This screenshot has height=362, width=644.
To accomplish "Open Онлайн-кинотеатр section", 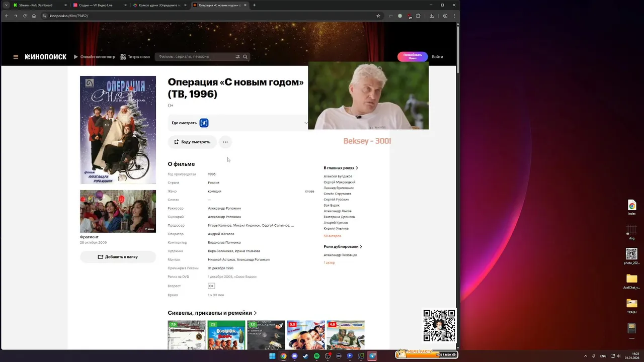I will coord(95,57).
